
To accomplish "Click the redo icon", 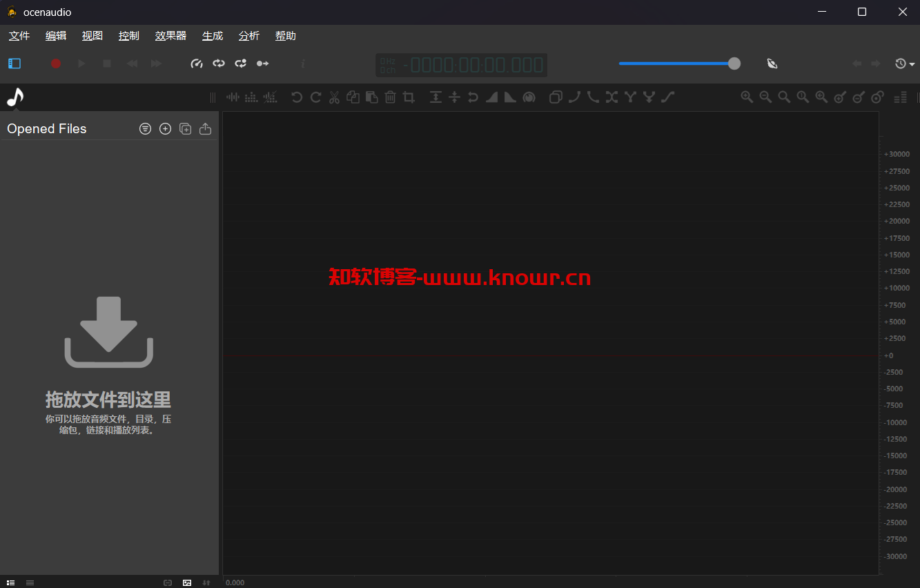I will coord(315,97).
